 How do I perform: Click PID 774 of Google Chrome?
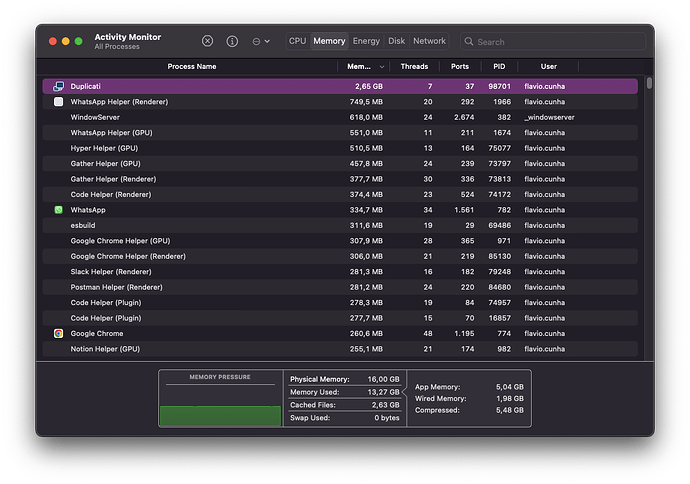pyautogui.click(x=504, y=334)
